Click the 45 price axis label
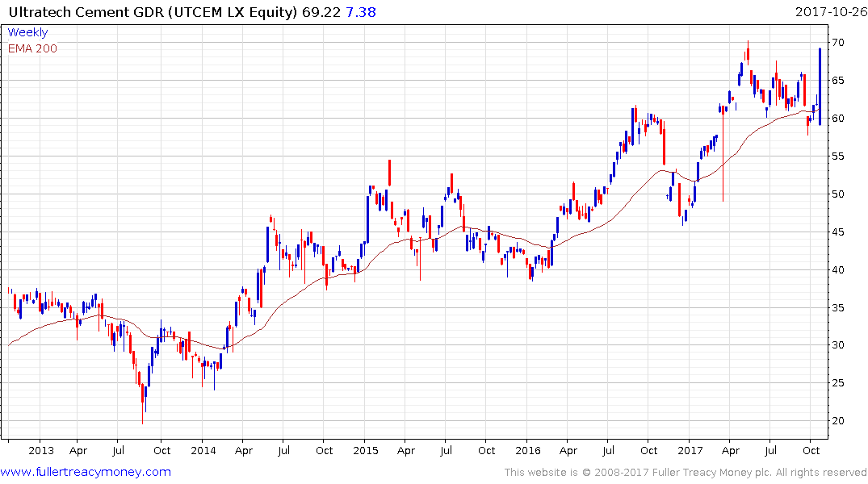868x484 pixels. click(837, 232)
